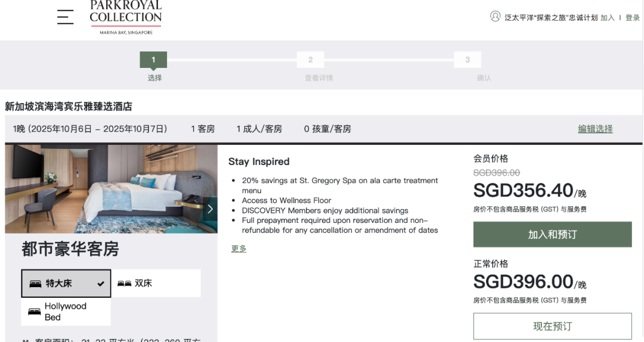Click the 新加坡滨海湾宾乐雅臻选酒店 hotel name

click(69, 106)
